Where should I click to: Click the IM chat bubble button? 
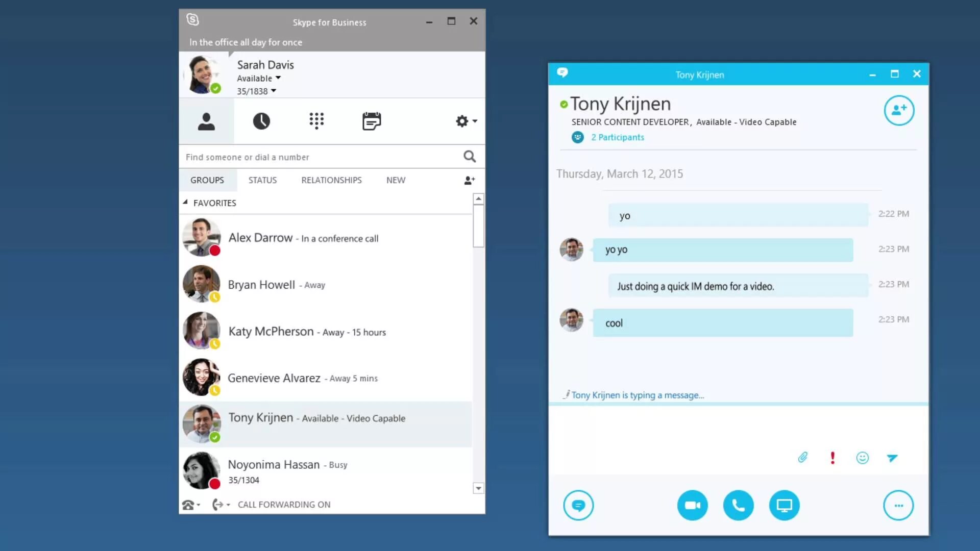[x=578, y=506]
